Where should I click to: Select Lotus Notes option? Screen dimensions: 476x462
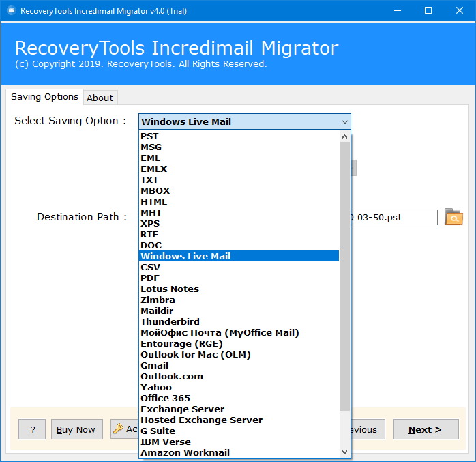(x=239, y=289)
